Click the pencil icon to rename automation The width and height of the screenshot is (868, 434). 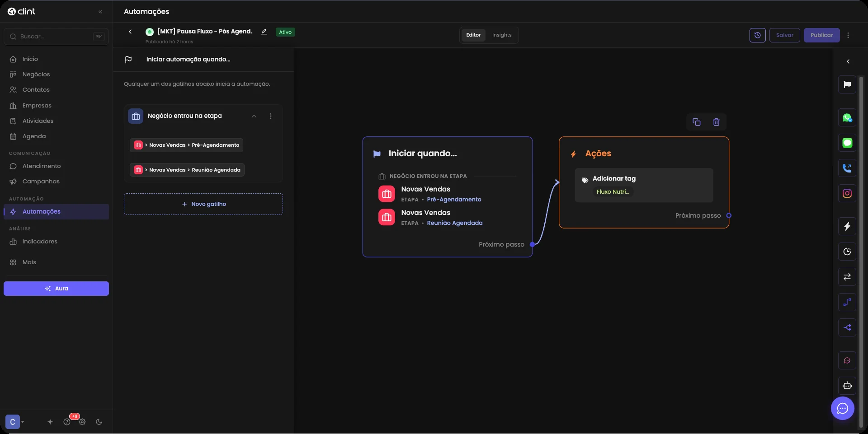pos(264,32)
